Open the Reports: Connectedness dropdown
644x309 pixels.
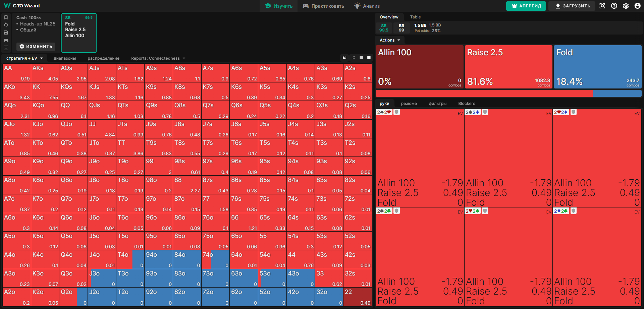pos(158,58)
